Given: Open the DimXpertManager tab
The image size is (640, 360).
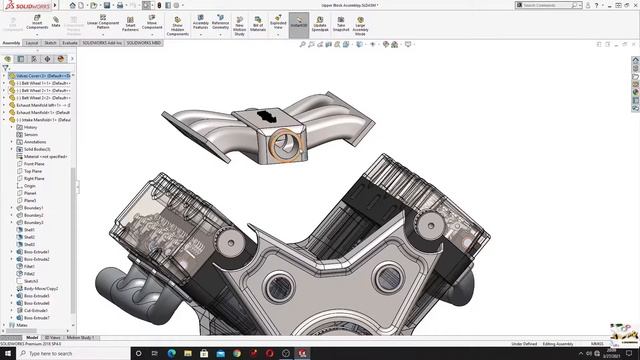Looking at the screenshot, I should 47,59.
